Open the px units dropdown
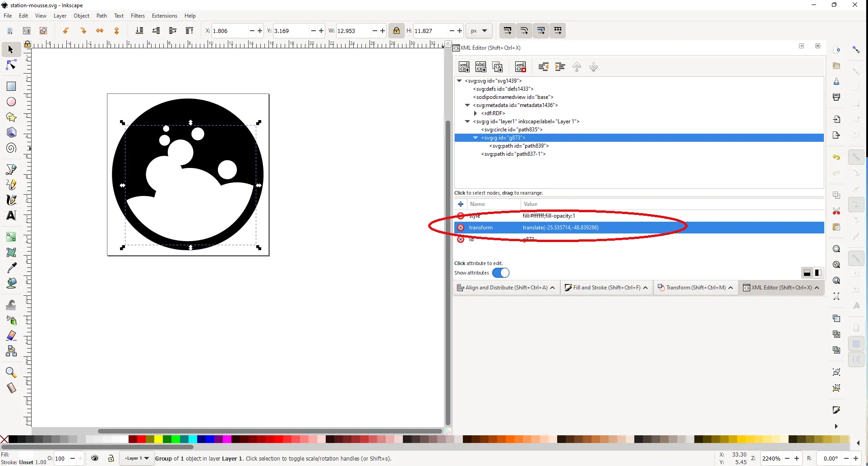 tap(479, 31)
